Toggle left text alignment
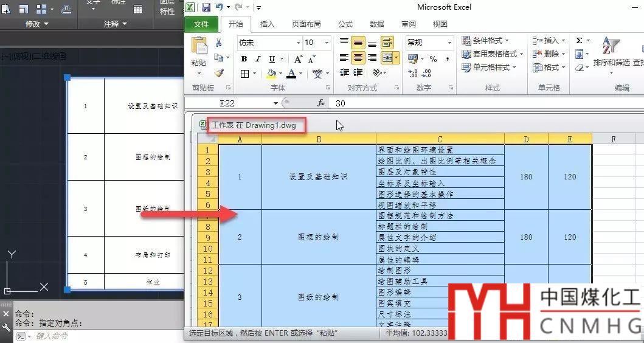Image resolution: width=644 pixels, height=343 pixels. [x=344, y=58]
